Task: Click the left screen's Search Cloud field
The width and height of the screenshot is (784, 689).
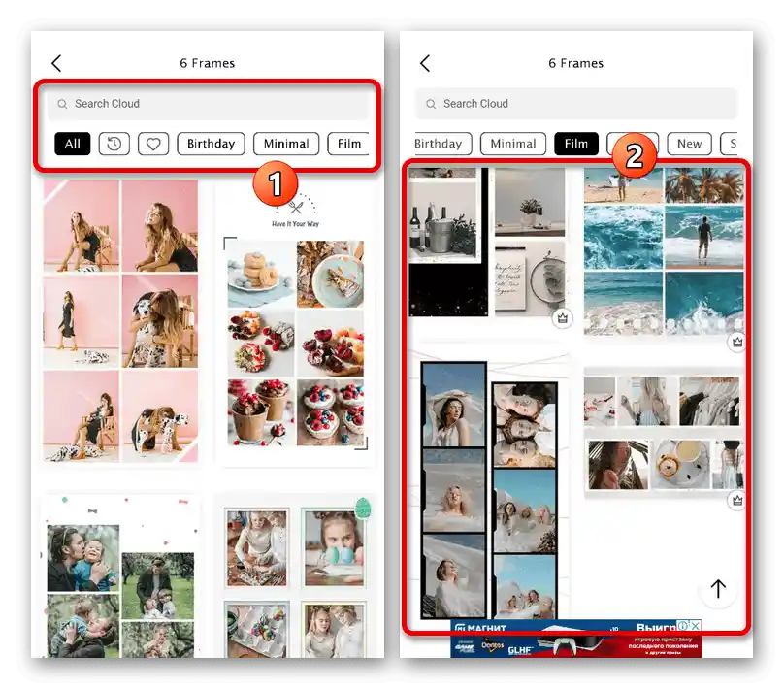Action: [x=208, y=104]
